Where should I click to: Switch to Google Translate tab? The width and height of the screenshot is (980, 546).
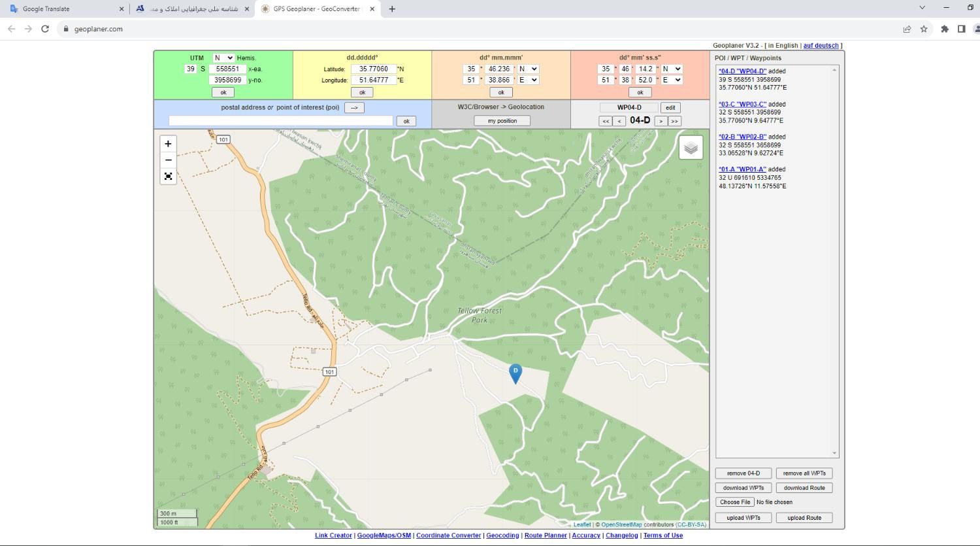[64, 9]
